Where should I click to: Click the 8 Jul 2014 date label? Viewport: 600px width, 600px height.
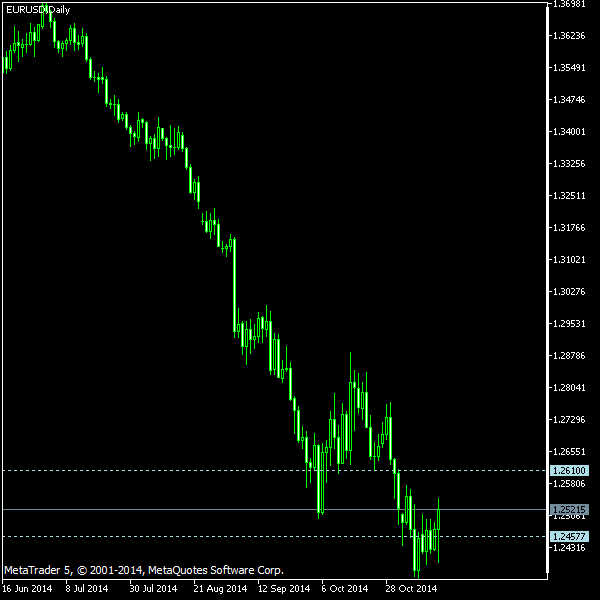coord(86,589)
